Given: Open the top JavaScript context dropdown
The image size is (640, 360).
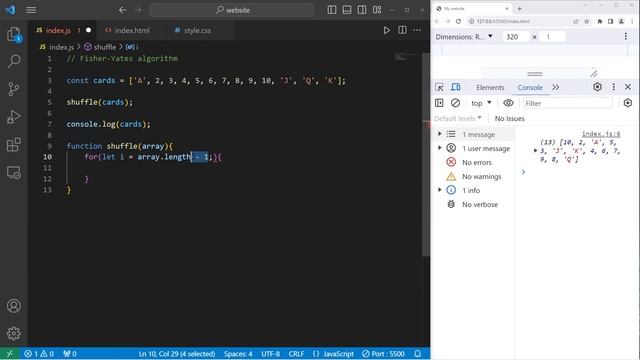Looking at the screenshot, I should (481, 103).
